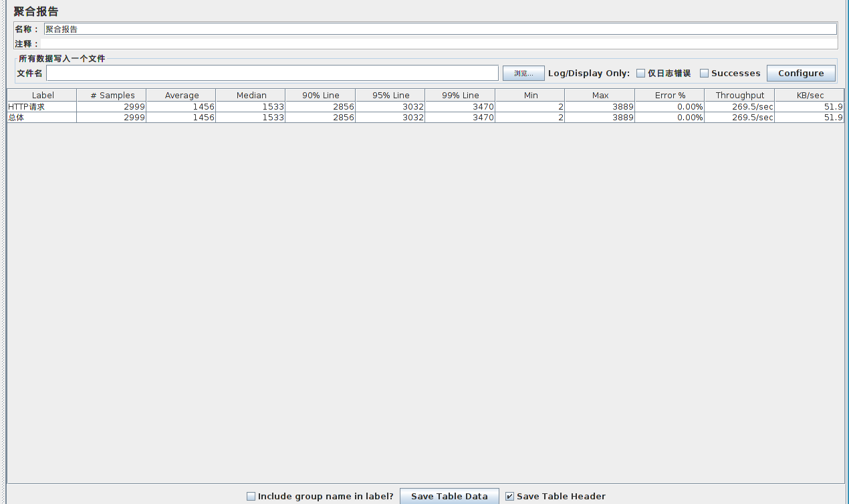Click the Min column header

(x=530, y=95)
